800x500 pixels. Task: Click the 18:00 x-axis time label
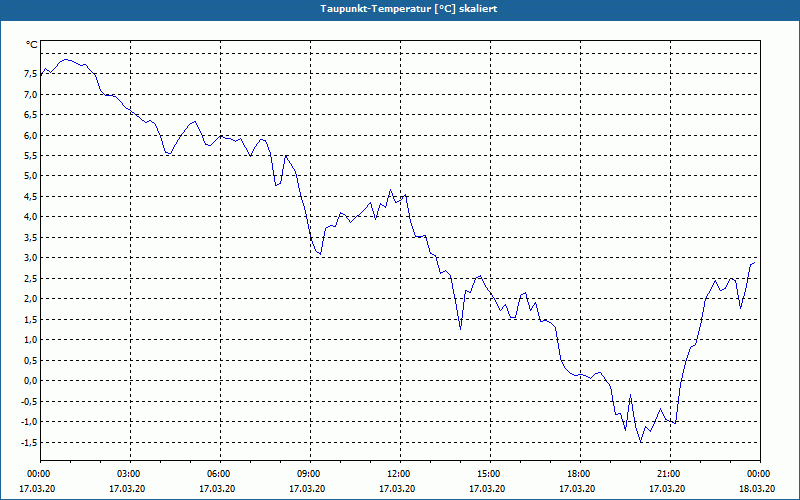tap(578, 474)
